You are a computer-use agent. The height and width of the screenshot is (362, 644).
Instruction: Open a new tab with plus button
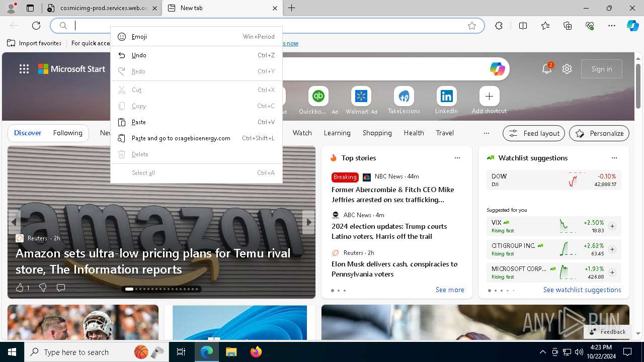tap(292, 8)
